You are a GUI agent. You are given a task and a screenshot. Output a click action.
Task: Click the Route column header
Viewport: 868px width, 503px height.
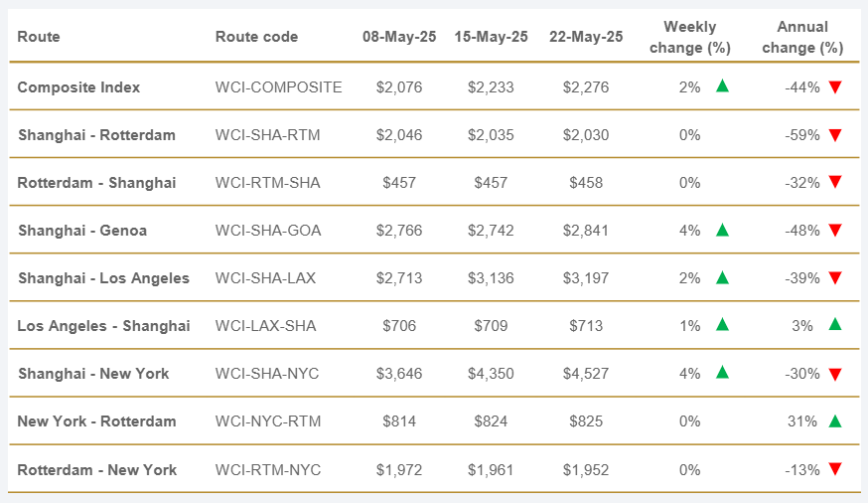[x=39, y=37]
